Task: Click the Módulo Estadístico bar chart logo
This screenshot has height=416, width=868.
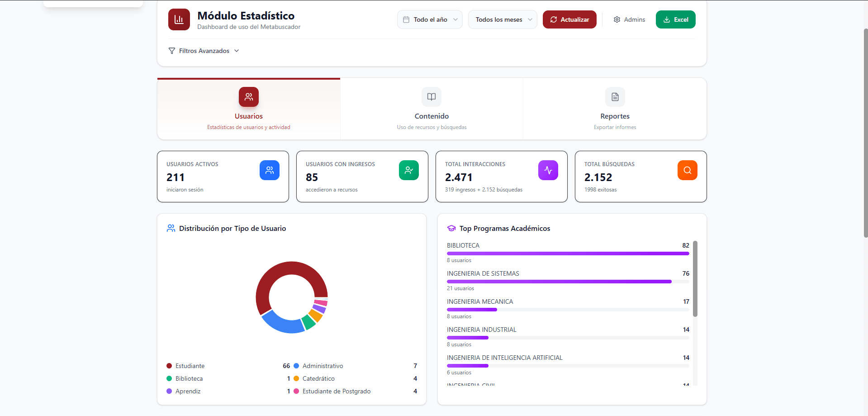Action: pos(179,19)
